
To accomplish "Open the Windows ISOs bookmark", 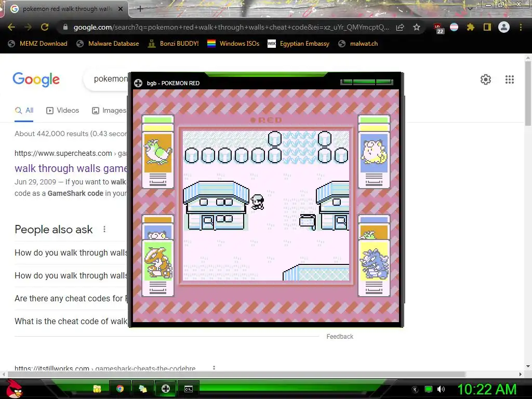I will [x=233, y=44].
